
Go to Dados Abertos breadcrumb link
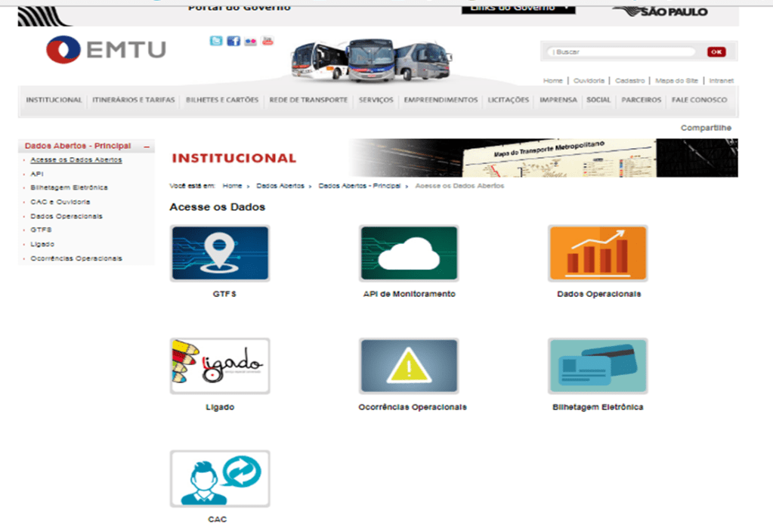[x=280, y=186]
